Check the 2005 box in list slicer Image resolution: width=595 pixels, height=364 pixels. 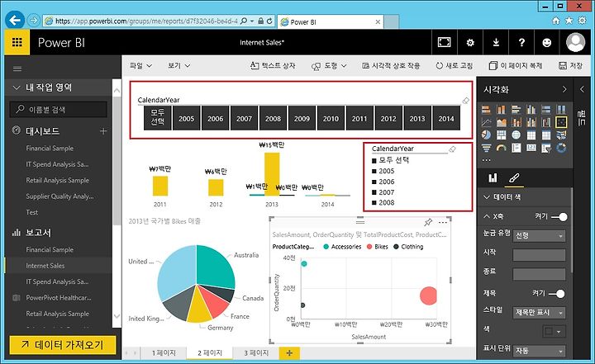point(374,172)
